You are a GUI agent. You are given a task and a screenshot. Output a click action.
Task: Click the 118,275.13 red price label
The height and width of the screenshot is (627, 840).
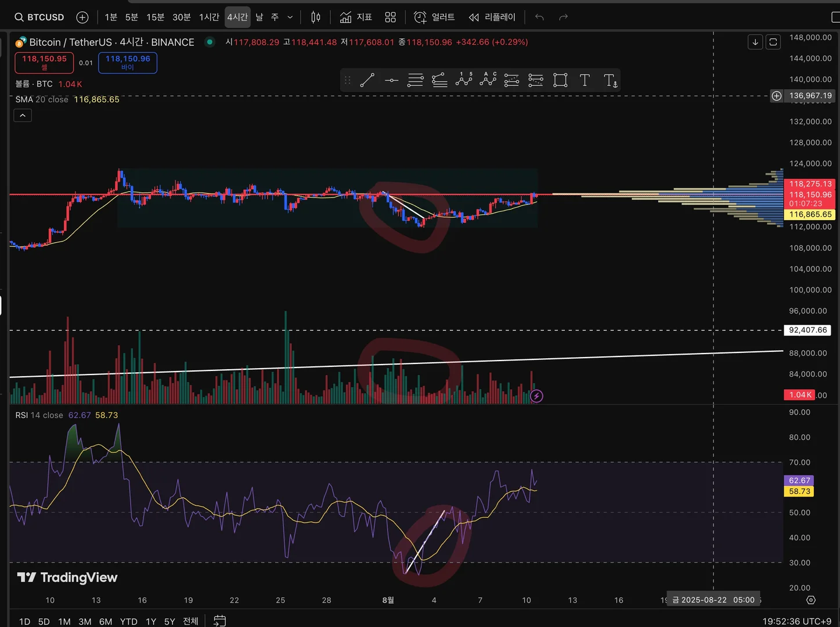[x=810, y=184]
